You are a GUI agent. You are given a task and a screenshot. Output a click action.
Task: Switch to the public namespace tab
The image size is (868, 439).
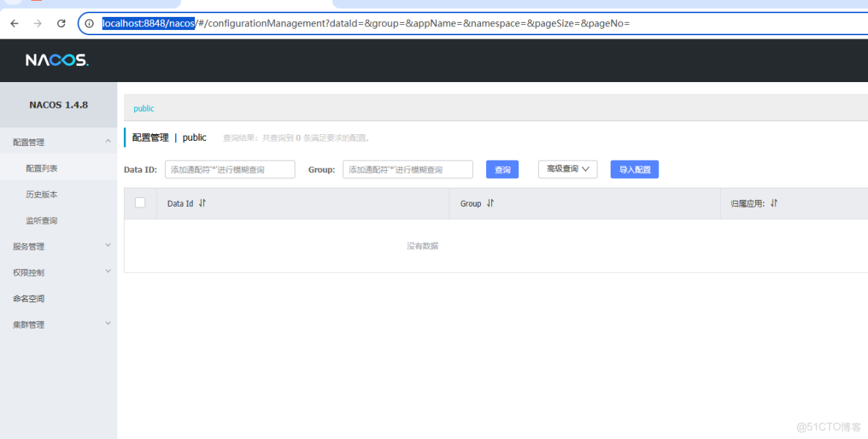143,108
